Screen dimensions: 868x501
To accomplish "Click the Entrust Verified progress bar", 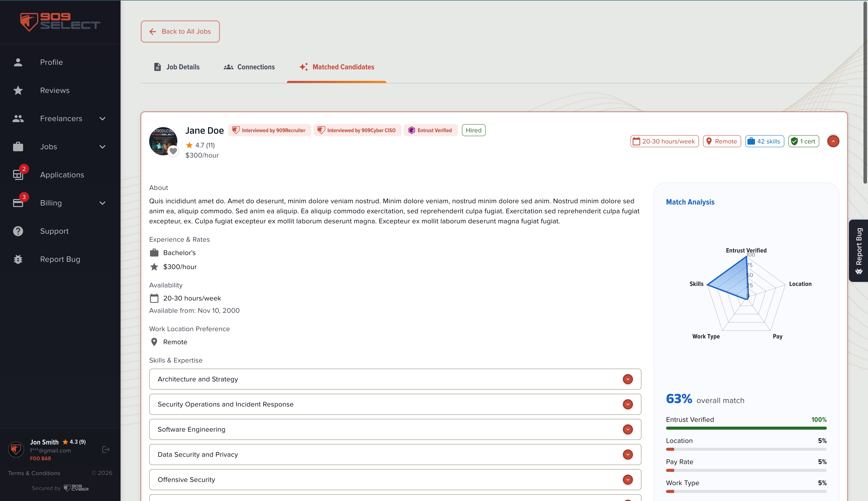I will point(746,428).
